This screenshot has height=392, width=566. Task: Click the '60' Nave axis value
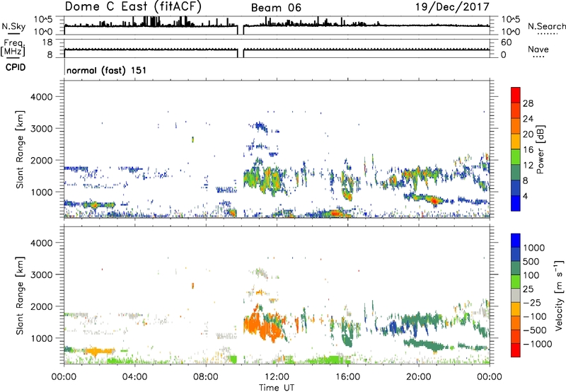[x=506, y=42]
